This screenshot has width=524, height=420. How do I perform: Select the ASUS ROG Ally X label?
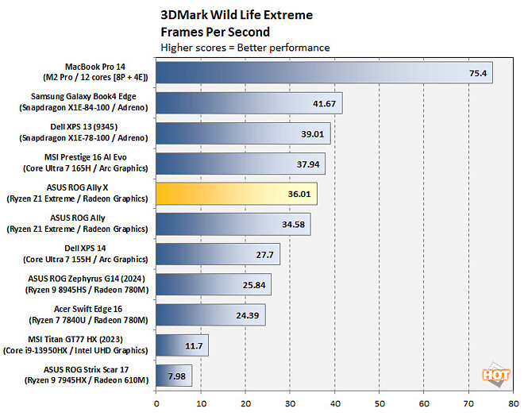pos(77,193)
